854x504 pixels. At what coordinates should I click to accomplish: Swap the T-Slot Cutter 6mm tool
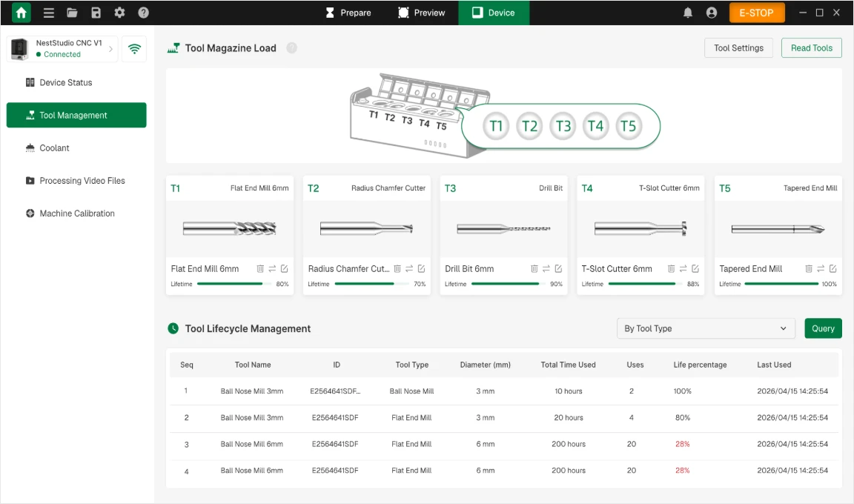[683, 269]
